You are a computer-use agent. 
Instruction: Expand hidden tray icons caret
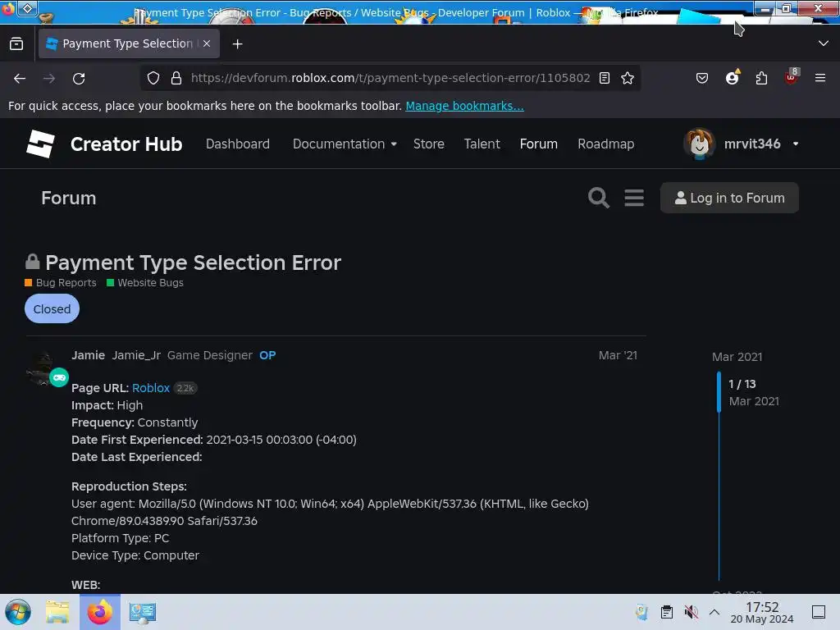coord(714,612)
